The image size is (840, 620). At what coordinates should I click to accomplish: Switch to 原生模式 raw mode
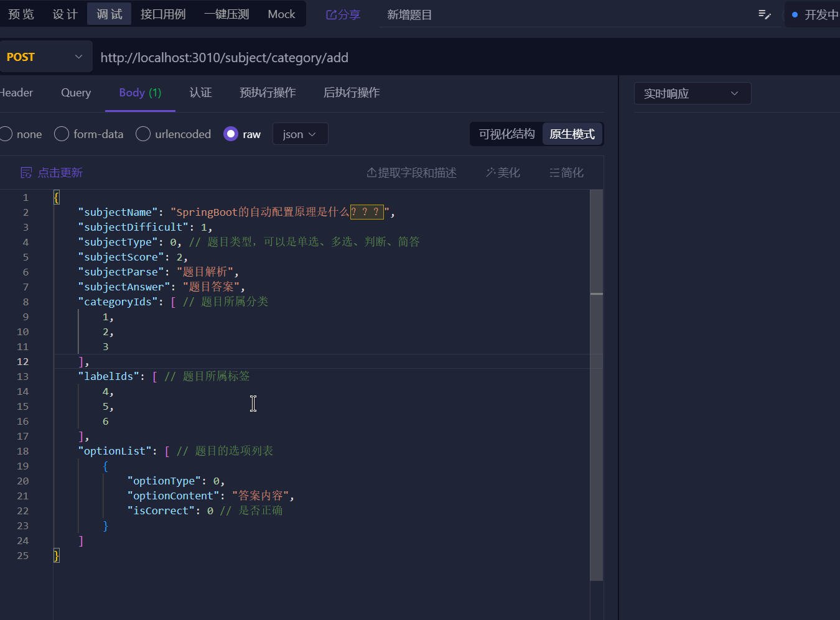[572, 134]
